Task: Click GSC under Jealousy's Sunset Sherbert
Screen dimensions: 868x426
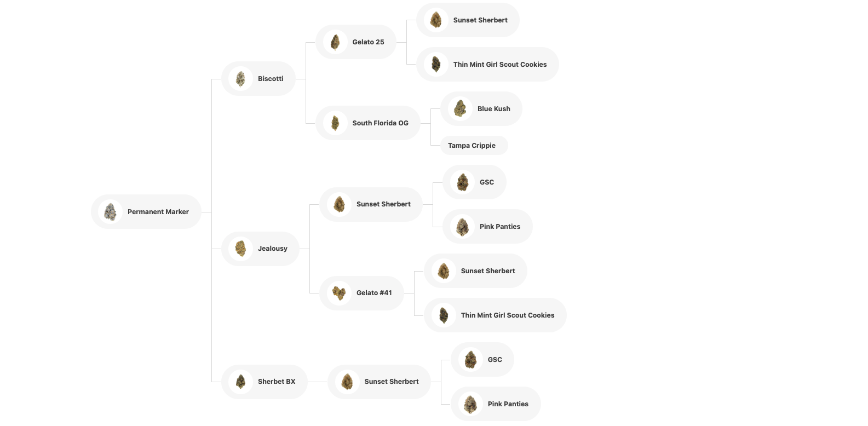Action: click(474, 182)
